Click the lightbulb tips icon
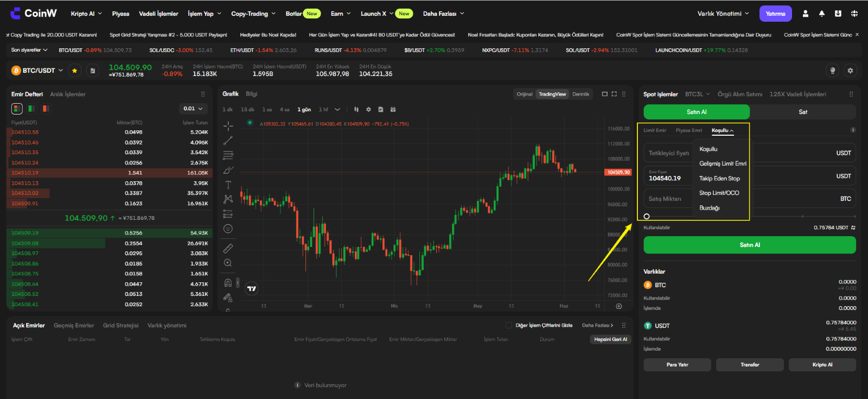 pos(833,71)
